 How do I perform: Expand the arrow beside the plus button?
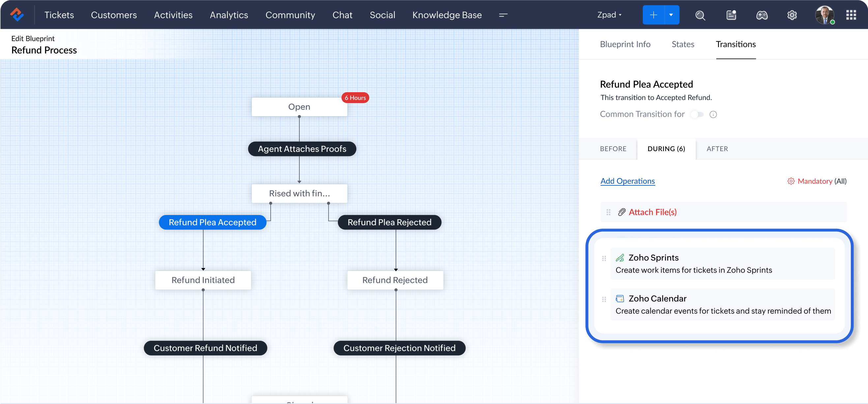(671, 15)
